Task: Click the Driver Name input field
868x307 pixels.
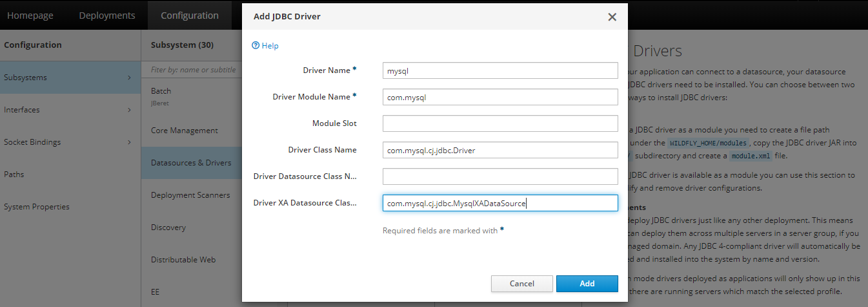Action: pos(500,70)
